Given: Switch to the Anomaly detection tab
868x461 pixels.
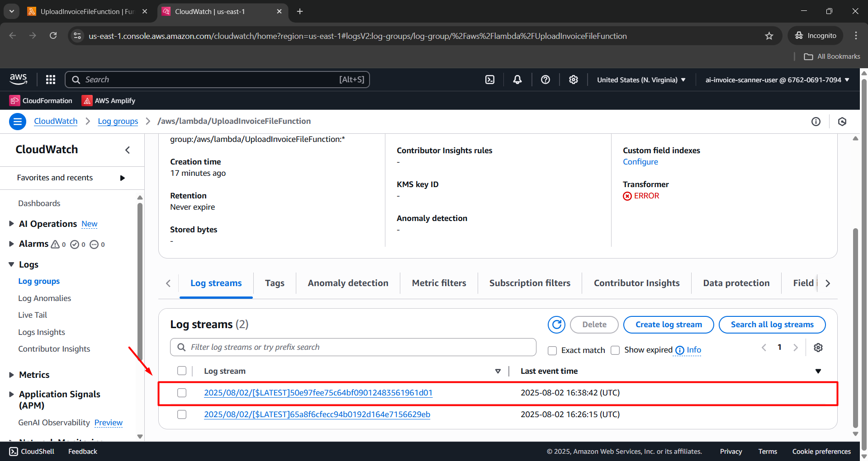Looking at the screenshot, I should point(347,283).
